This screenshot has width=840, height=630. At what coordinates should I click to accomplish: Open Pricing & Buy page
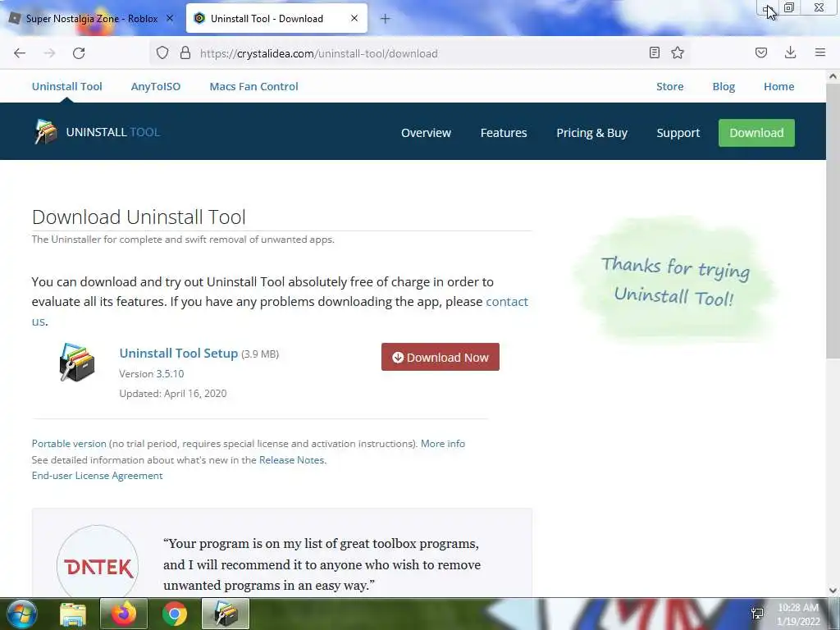[x=592, y=133]
